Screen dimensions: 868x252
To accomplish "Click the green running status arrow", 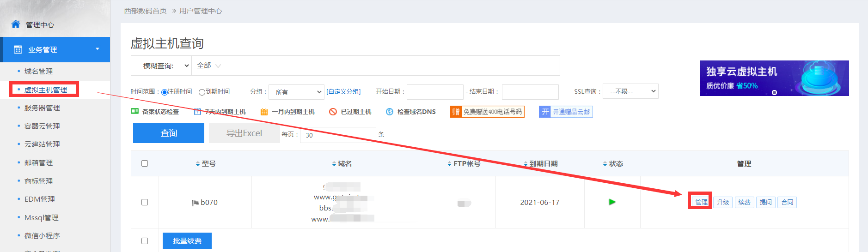I will click(612, 202).
